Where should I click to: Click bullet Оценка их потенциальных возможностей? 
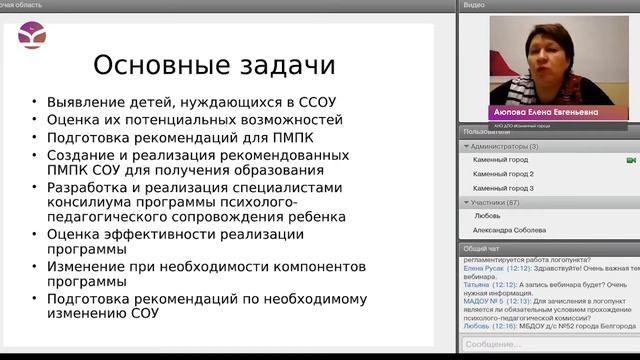[x=195, y=120]
